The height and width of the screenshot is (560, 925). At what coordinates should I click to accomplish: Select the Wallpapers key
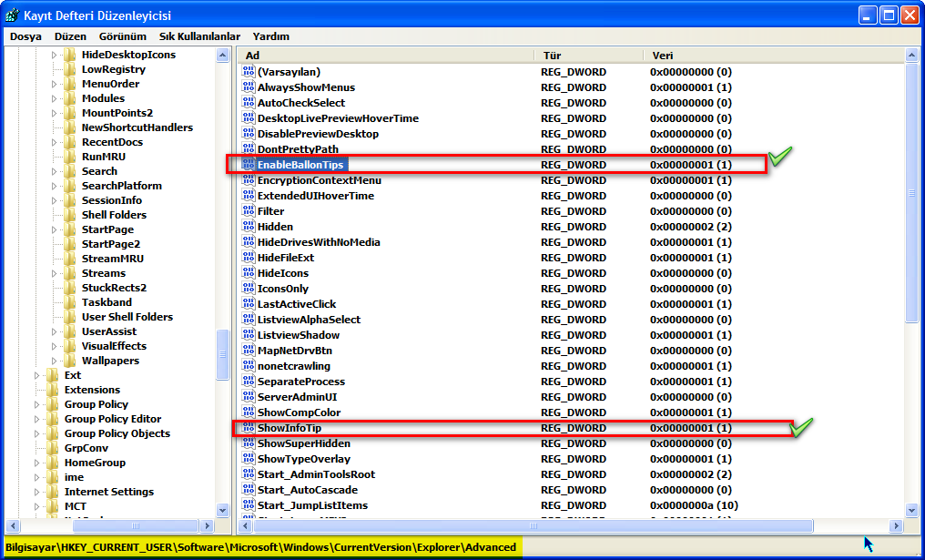tap(110, 361)
